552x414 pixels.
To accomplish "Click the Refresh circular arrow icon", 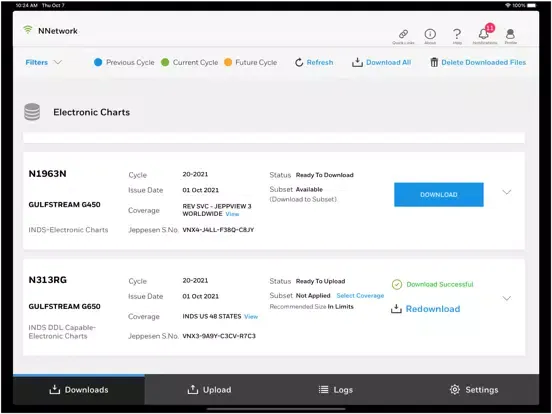I will point(299,62).
